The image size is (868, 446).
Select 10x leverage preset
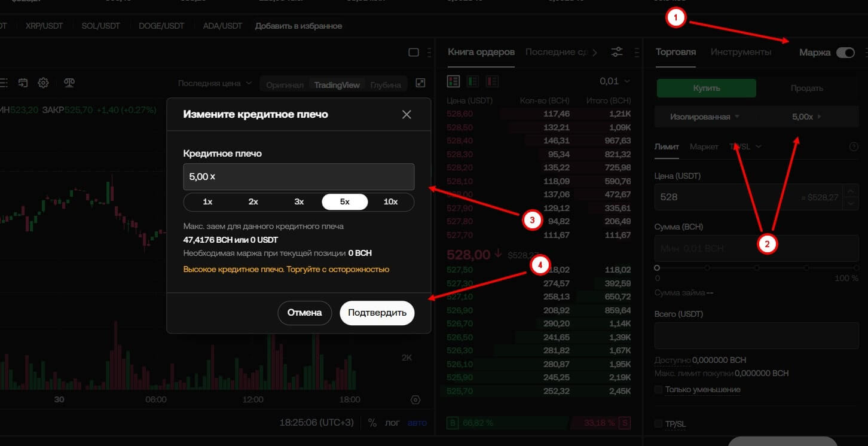pos(390,202)
